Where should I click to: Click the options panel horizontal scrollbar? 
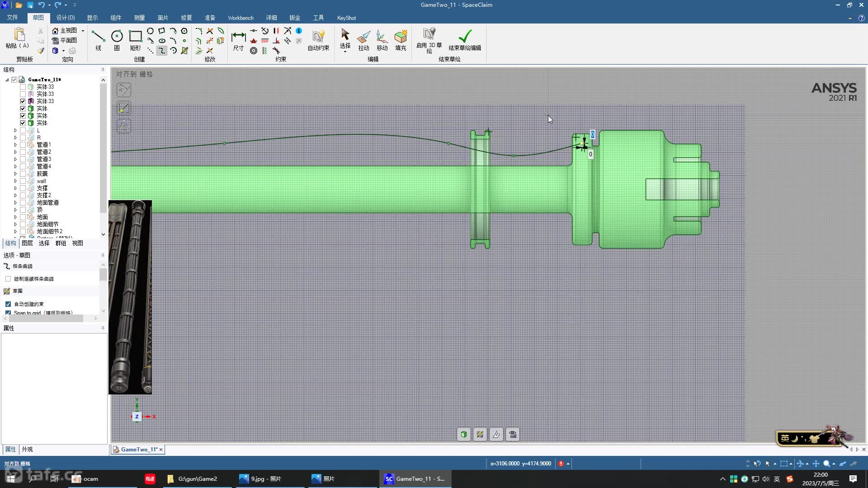[x=45, y=318]
